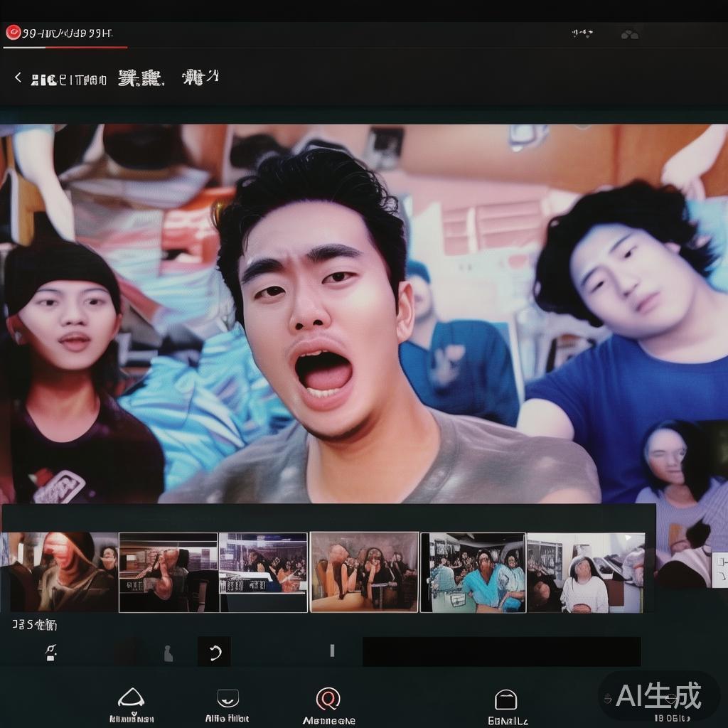The image size is (728, 728).
Task: Open the bookmark icon in bottom navigation
Action: coord(228,697)
